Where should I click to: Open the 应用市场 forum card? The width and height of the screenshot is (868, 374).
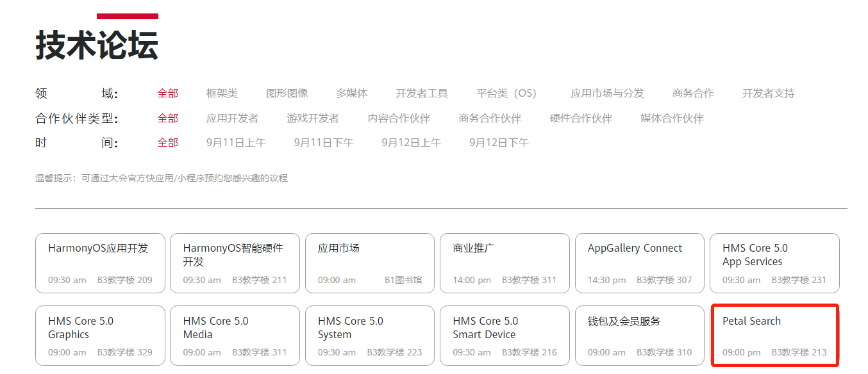point(370,263)
